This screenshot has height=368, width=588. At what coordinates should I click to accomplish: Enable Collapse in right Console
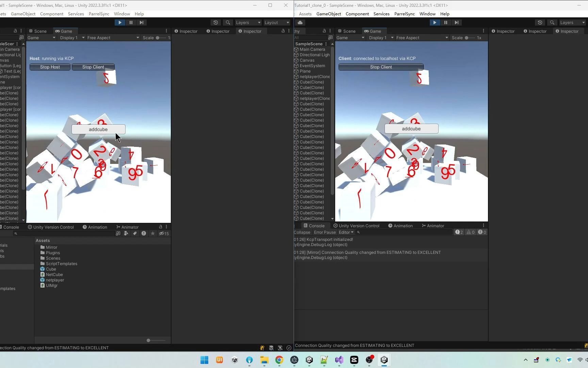point(301,232)
